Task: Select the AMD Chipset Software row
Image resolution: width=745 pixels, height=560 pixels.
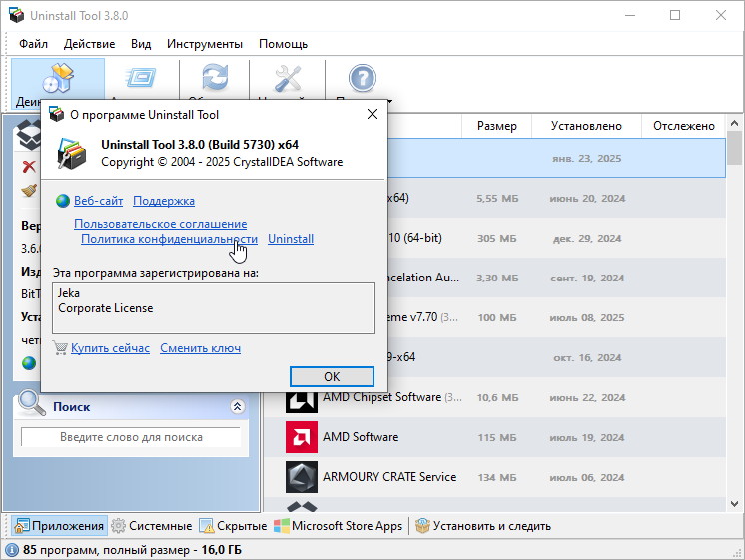Action: pos(494,397)
